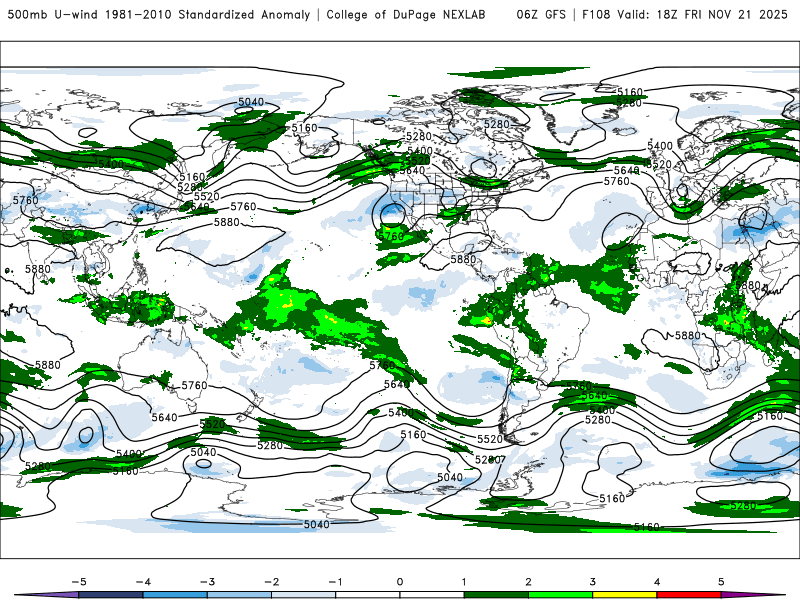Click the blue colorbar segment between -4 and -3
800x600 pixels.
[175, 595]
